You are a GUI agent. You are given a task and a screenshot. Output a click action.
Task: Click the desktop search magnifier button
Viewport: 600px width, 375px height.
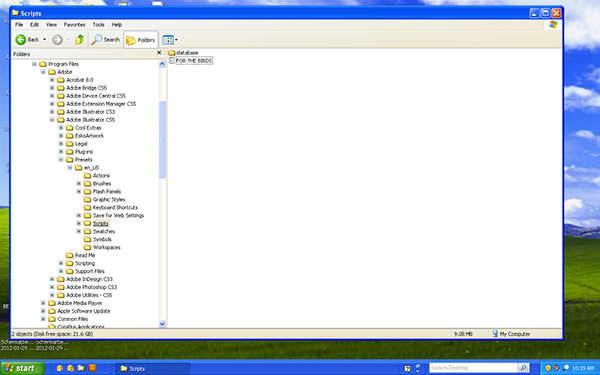pos(523,368)
